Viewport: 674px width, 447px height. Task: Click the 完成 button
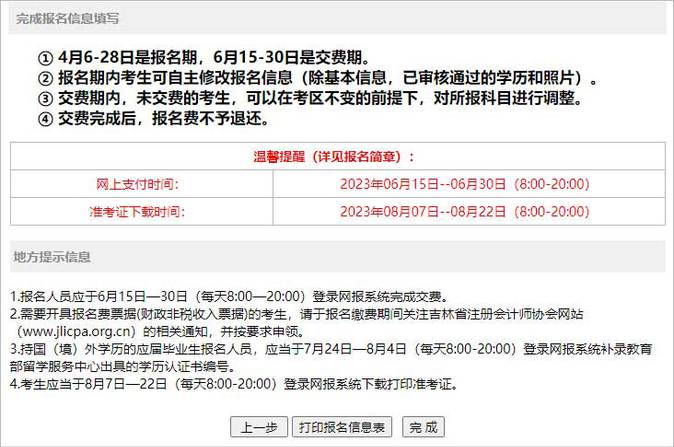(x=423, y=427)
